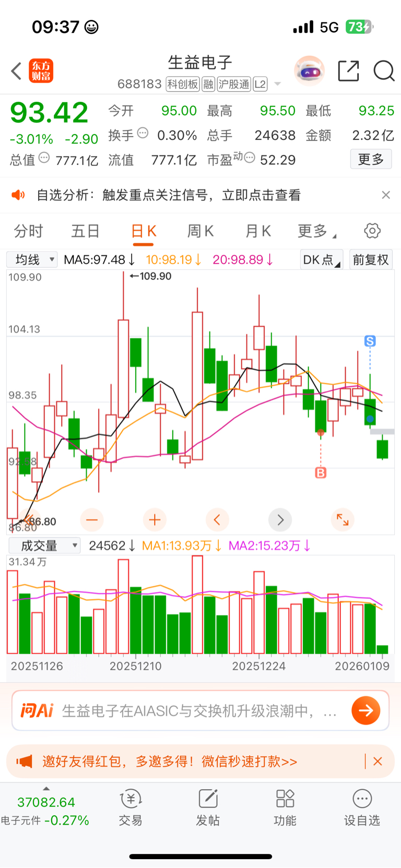Tap the 融 margin tag
The image size is (401, 868).
click(208, 84)
